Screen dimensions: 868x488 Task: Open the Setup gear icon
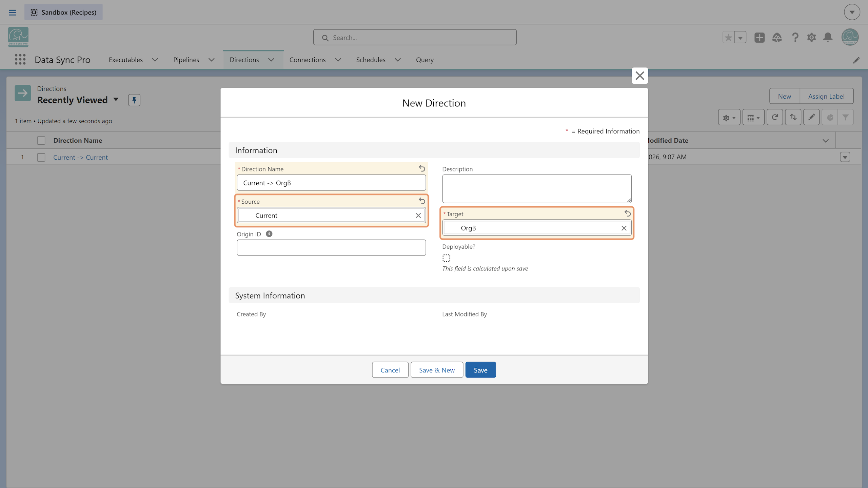tap(811, 37)
